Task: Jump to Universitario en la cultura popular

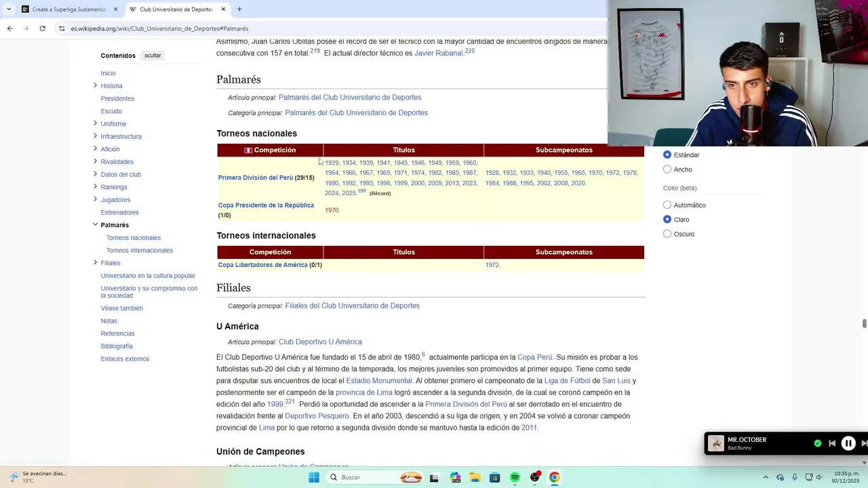Action: click(148, 276)
